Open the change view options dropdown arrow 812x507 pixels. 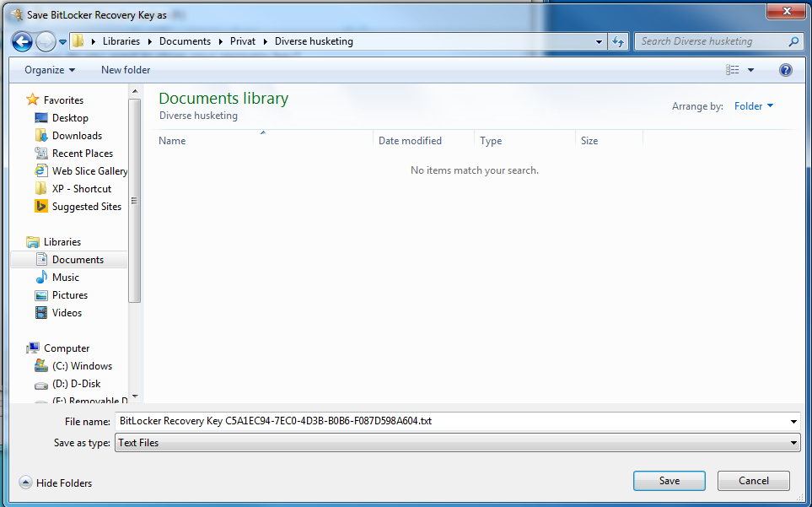(750, 70)
